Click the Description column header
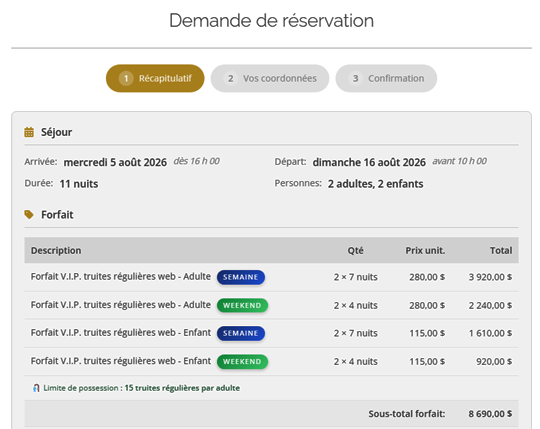The image size is (540, 429). (56, 251)
